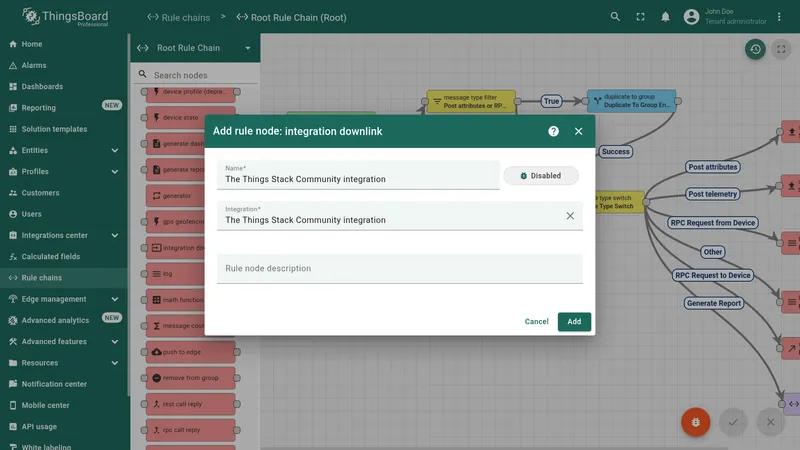Image resolution: width=800 pixels, height=450 pixels.
Task: Clear the selected Integration value
Action: [570, 216]
